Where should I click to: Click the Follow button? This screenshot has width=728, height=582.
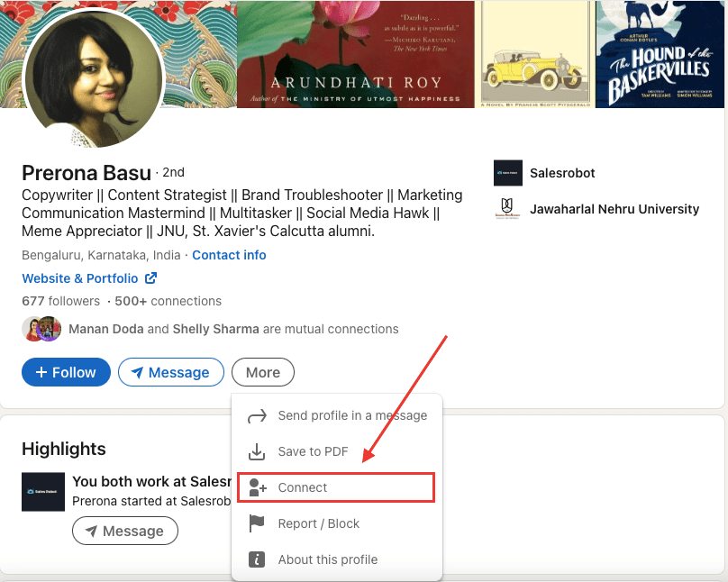pos(66,371)
